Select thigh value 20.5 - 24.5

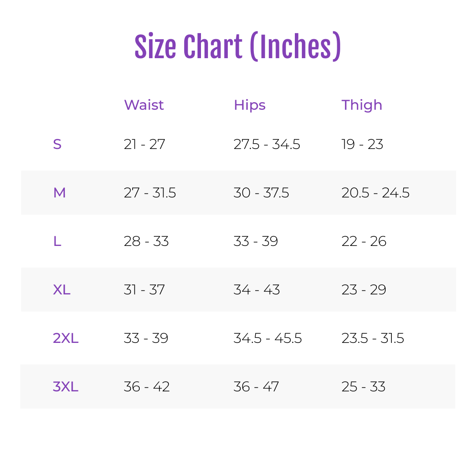tap(376, 193)
